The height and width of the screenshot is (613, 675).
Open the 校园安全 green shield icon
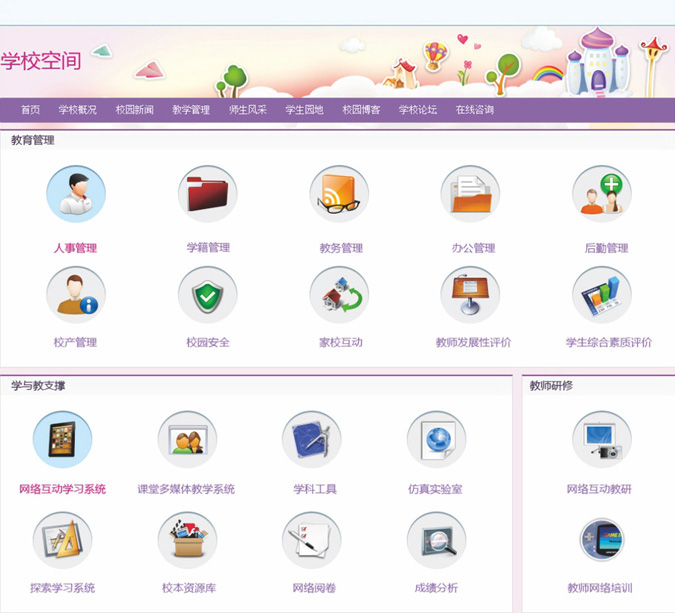[207, 295]
